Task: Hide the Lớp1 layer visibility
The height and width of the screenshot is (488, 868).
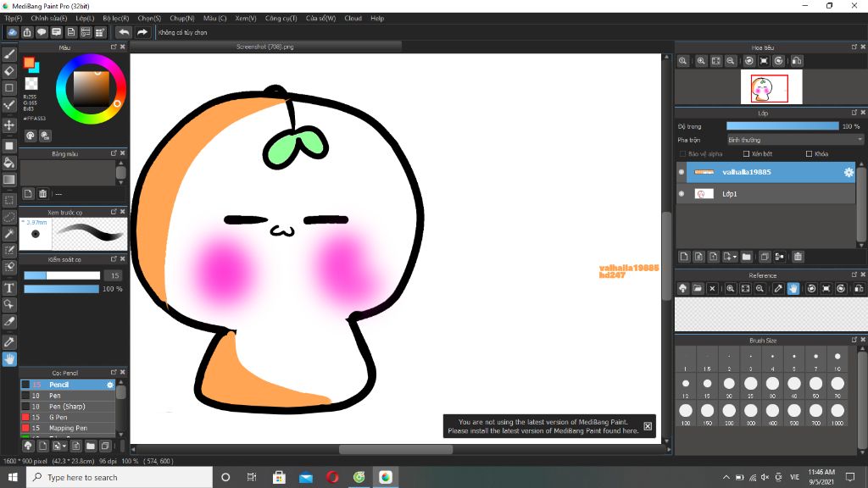Action: click(x=682, y=194)
